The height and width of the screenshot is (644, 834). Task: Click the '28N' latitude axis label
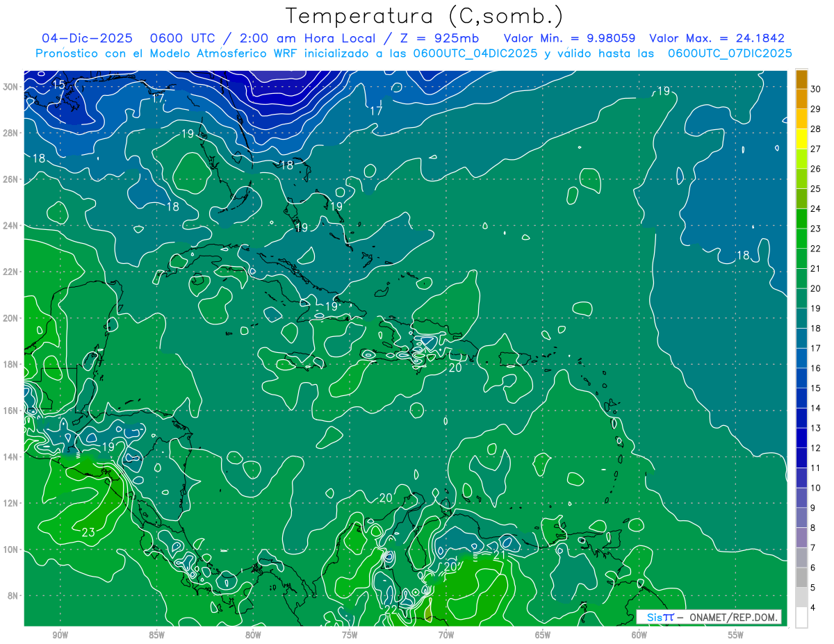click(12, 133)
